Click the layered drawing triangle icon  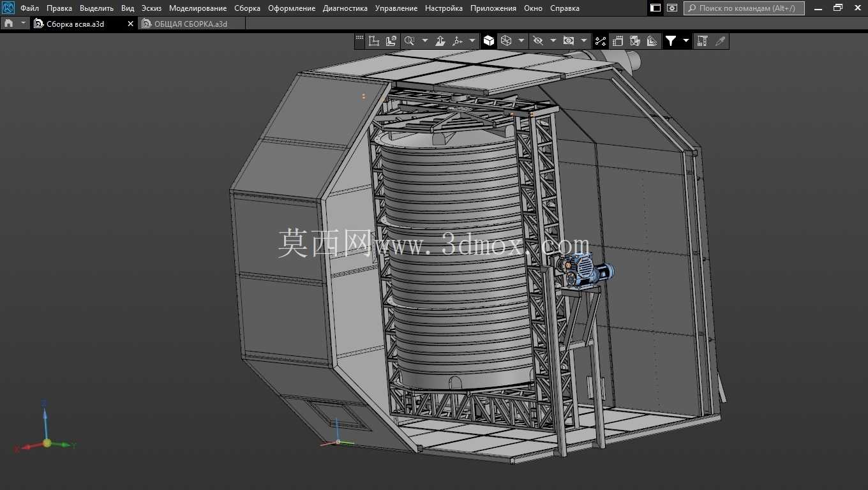point(652,41)
